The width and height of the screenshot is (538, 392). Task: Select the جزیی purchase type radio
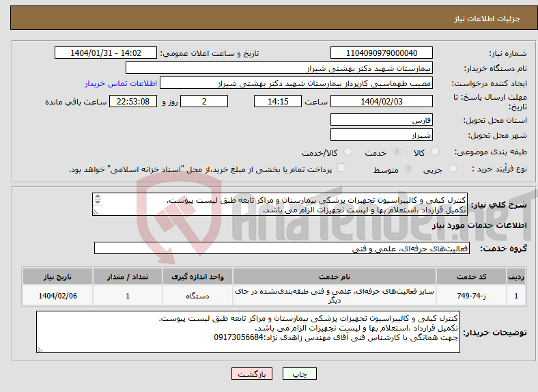click(453, 168)
